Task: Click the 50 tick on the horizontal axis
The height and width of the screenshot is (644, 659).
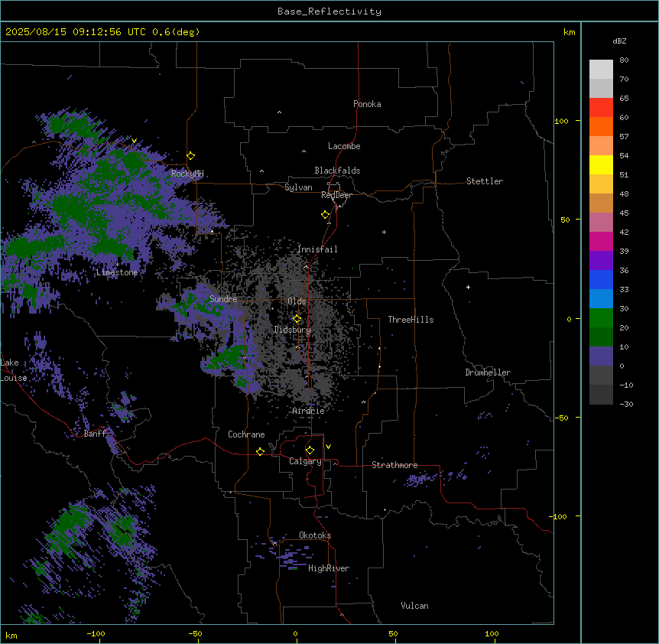Action: coord(393,633)
